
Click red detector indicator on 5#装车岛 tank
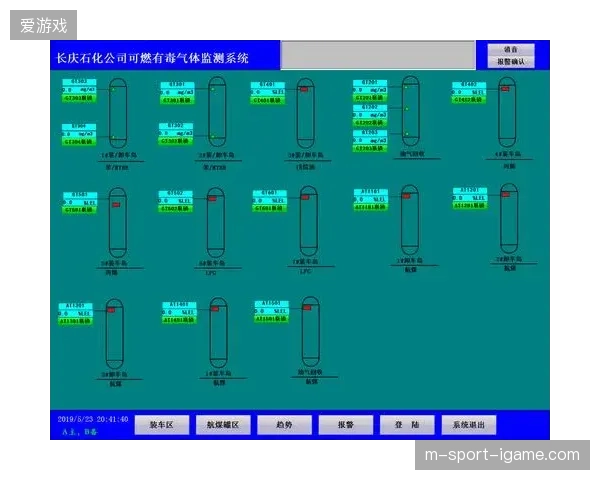tap(116, 205)
